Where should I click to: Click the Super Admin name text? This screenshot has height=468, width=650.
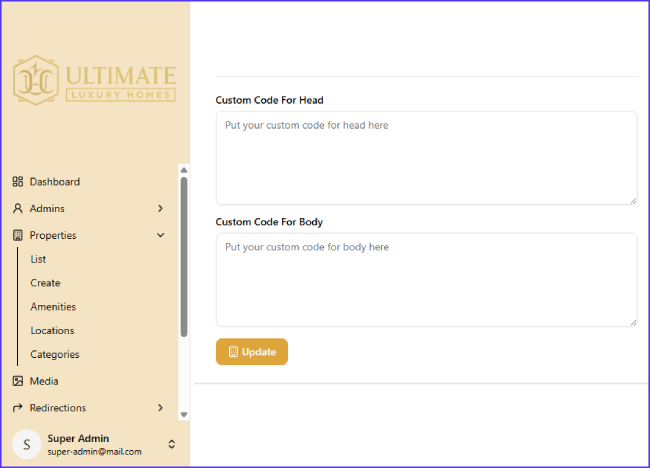pos(78,438)
